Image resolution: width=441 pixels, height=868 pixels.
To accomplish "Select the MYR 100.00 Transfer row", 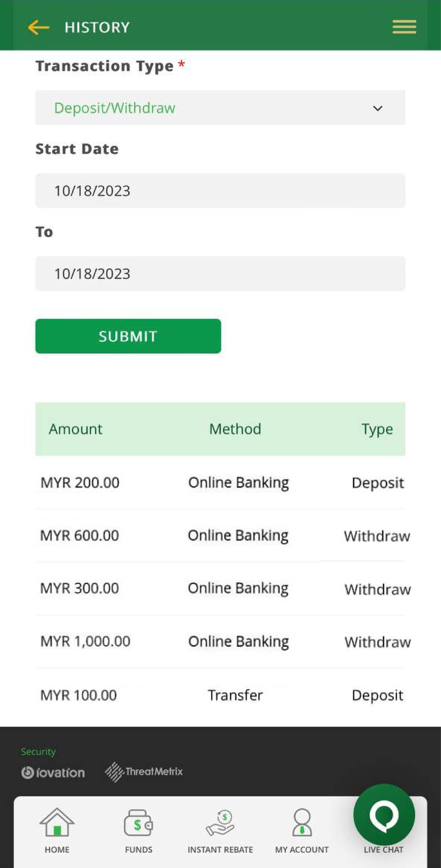I will pyautogui.click(x=220, y=695).
